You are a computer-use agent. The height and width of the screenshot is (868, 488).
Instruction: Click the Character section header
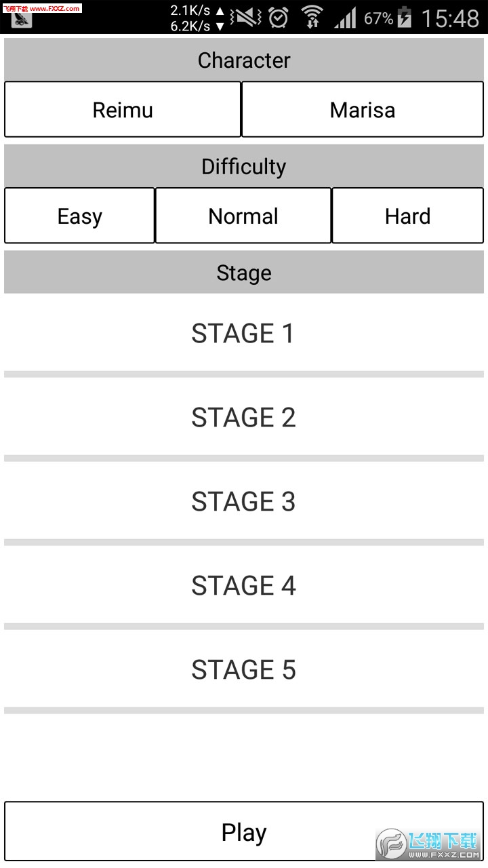point(244,60)
